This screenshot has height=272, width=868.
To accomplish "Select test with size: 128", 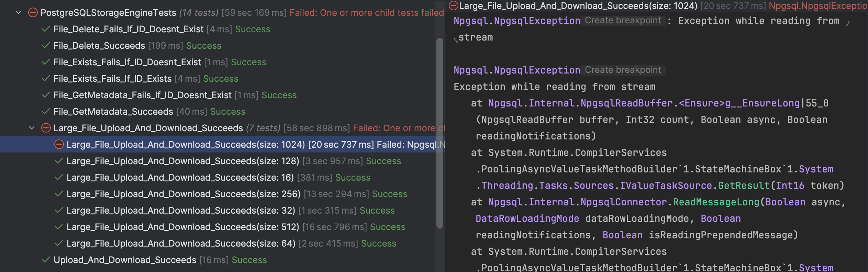I will tap(183, 161).
